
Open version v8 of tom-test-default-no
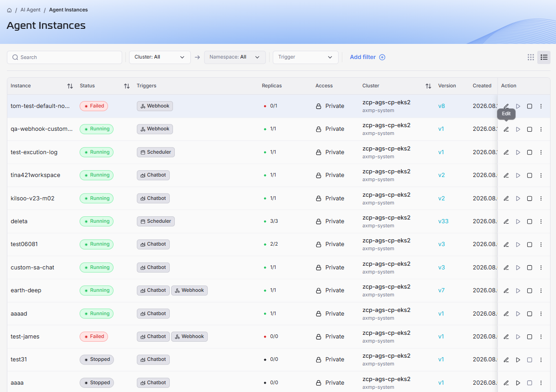click(442, 106)
